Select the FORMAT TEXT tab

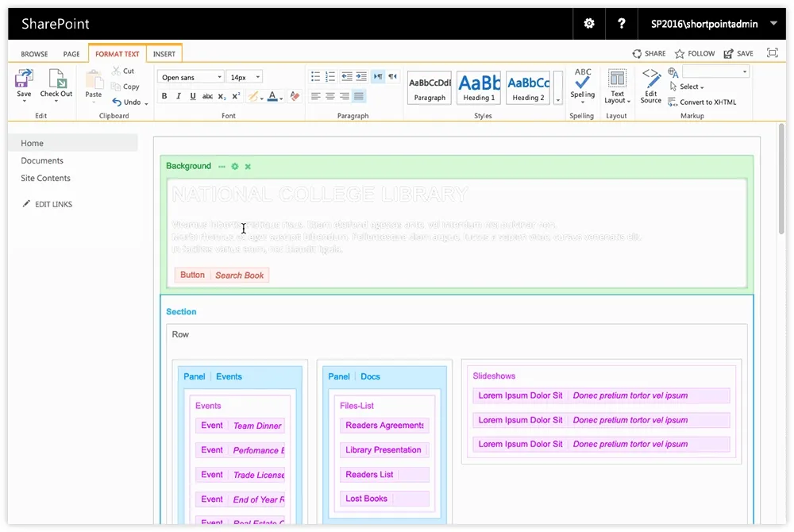pos(117,54)
